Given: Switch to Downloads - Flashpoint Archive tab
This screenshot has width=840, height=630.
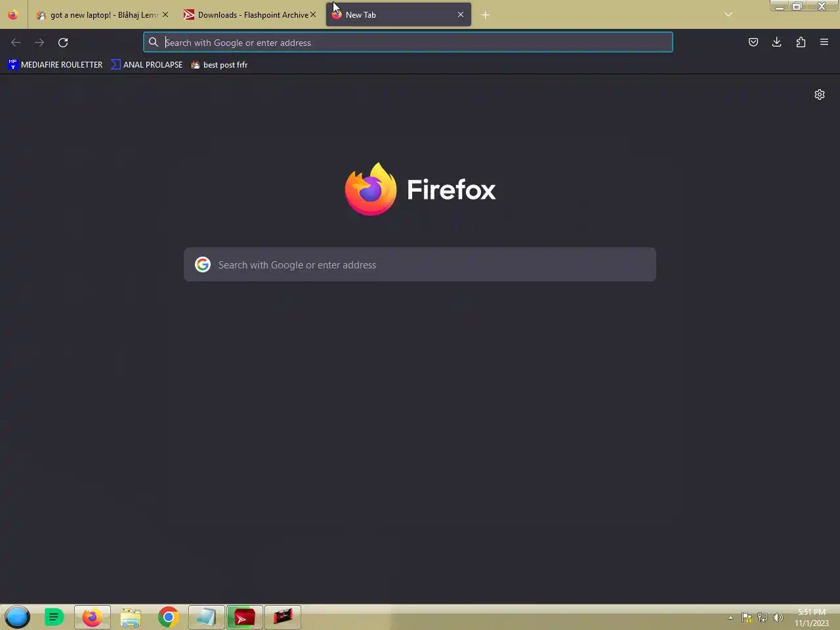Looking at the screenshot, I should pyautogui.click(x=252, y=15).
